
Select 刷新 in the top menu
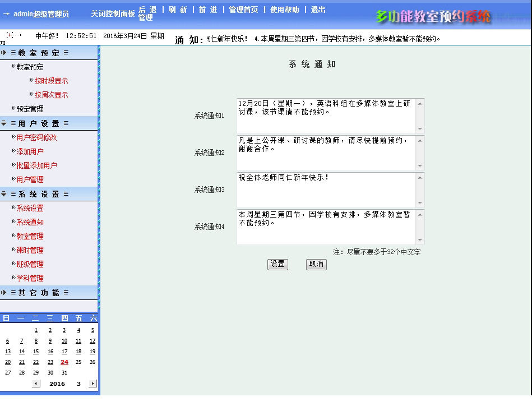tap(178, 10)
